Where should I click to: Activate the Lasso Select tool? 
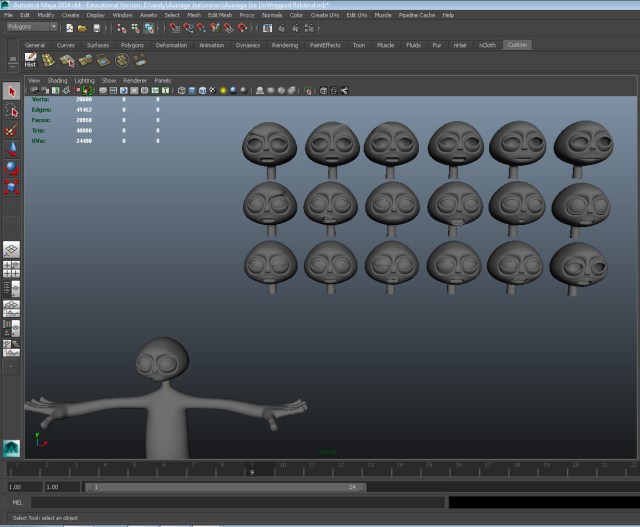12,111
